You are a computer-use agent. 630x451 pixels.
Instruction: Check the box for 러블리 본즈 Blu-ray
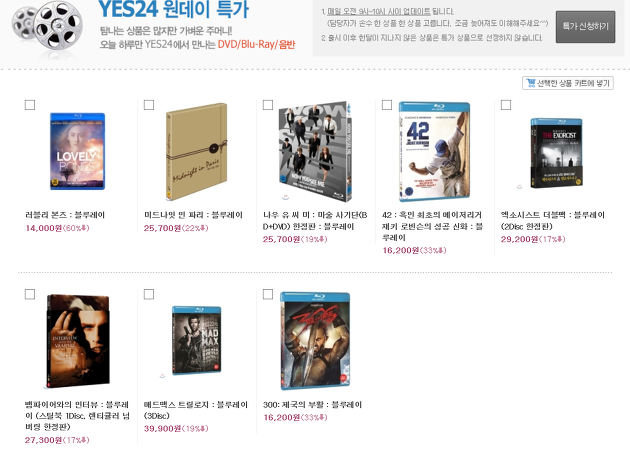(30, 105)
